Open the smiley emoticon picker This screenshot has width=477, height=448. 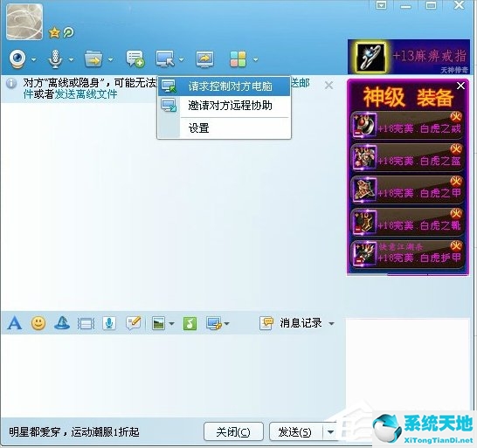tap(38, 323)
